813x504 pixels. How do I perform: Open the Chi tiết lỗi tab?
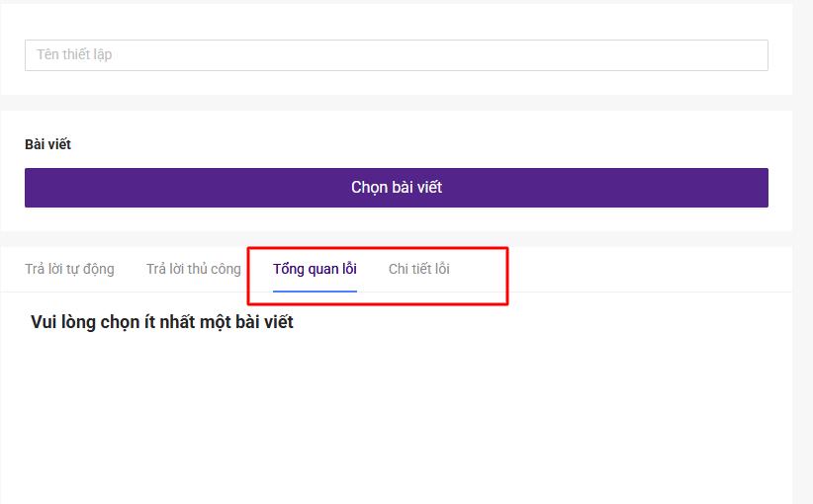click(419, 269)
